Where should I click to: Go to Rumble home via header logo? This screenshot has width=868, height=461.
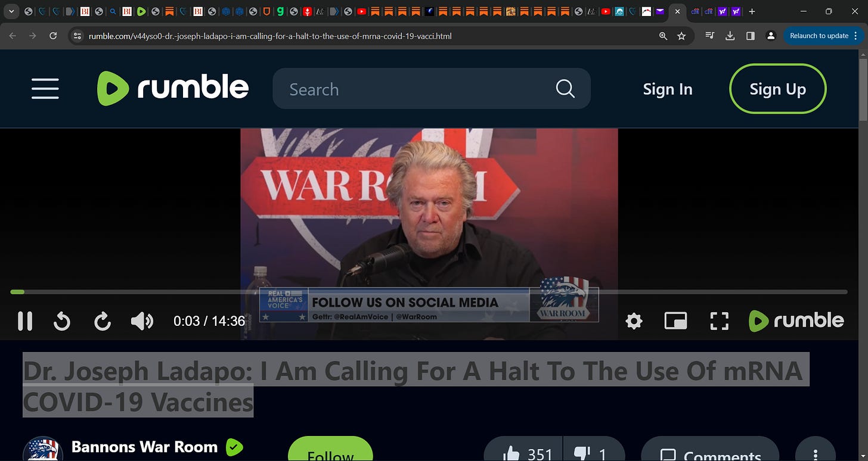(x=173, y=88)
